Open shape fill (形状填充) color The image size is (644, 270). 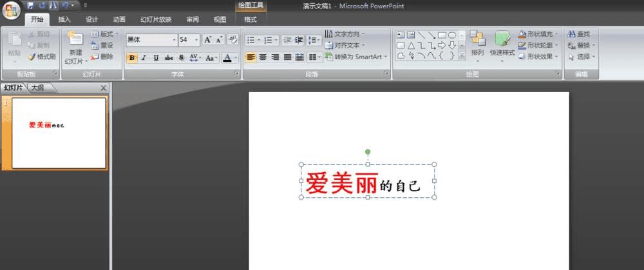539,34
